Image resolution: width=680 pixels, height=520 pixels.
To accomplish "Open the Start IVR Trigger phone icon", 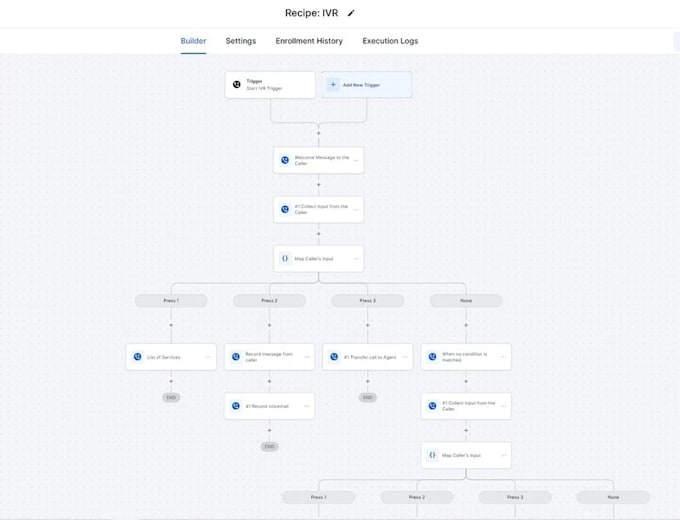I will coord(236,85).
